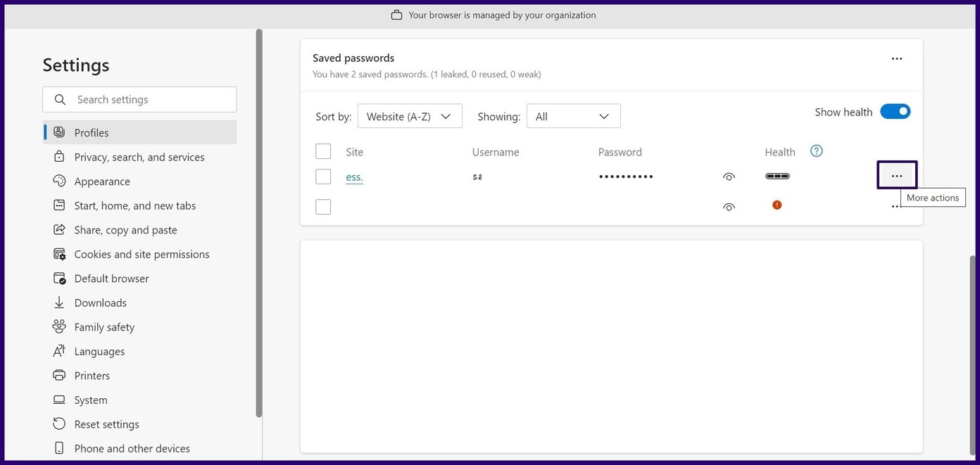The image size is (980, 465).
Task: Open the Sort by Website (A-Z) dropdown
Action: click(410, 116)
